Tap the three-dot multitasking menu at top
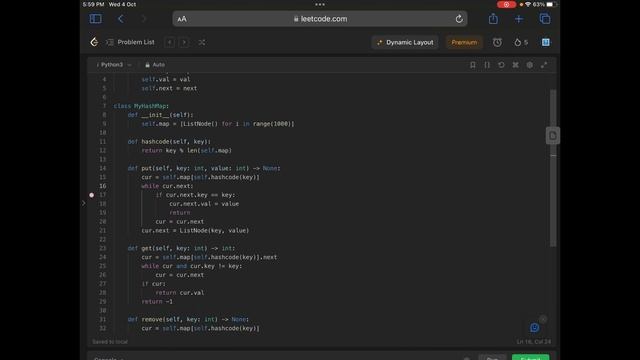640x360 pixels. (320, 4)
